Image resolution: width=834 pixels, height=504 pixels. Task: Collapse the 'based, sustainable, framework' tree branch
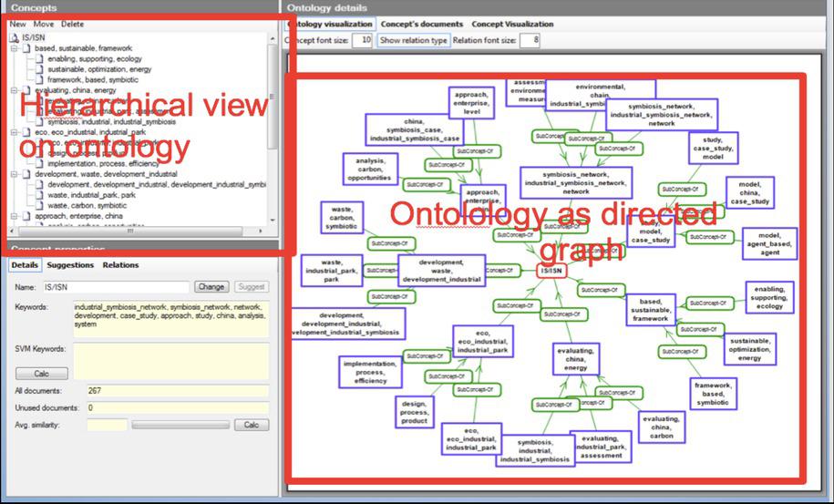(15, 48)
